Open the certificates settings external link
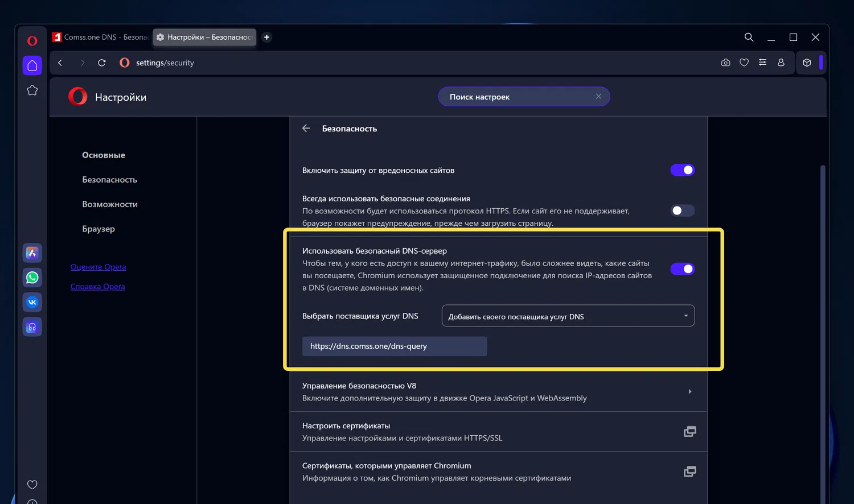This screenshot has width=854, height=504. click(x=689, y=432)
